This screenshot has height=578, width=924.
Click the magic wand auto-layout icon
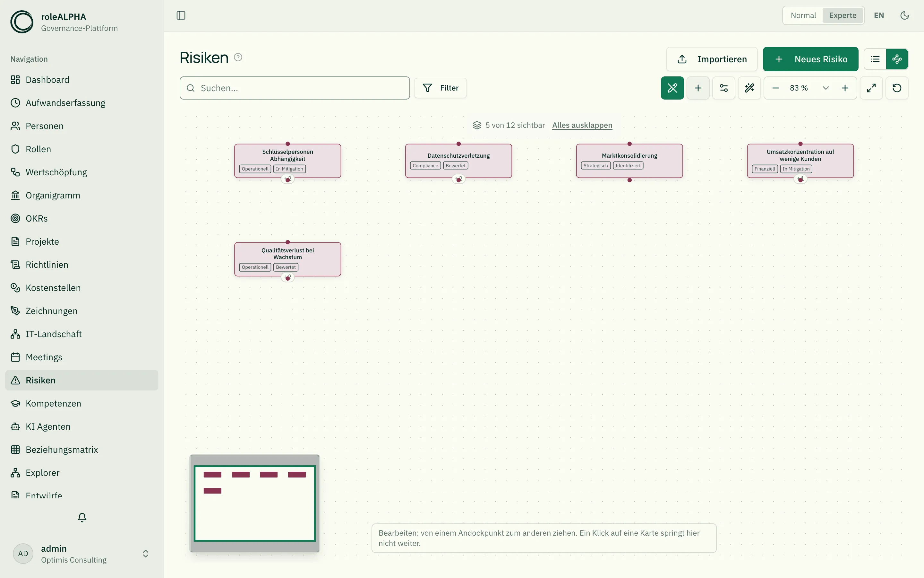(749, 88)
